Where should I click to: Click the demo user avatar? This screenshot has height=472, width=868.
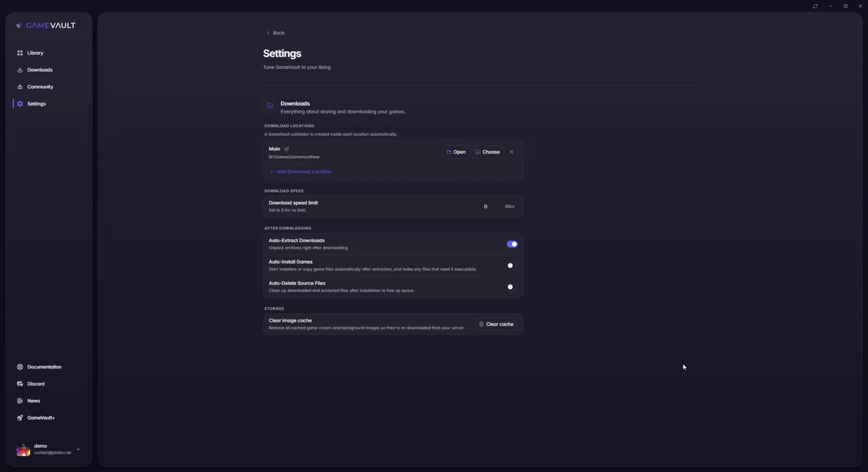point(23,449)
